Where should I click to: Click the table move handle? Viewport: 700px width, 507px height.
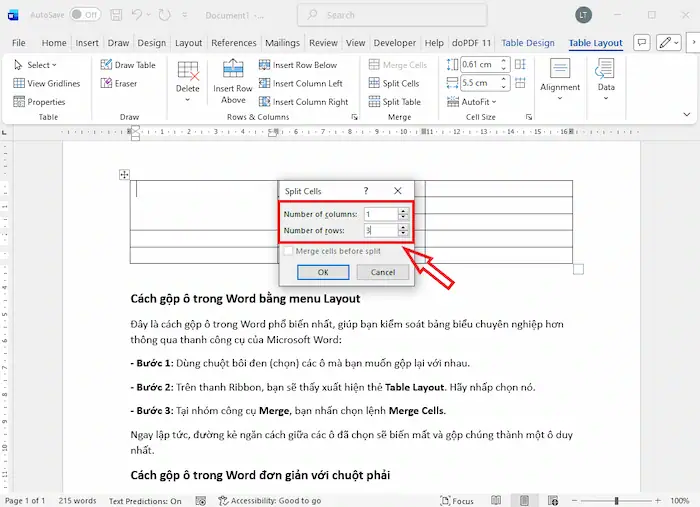point(124,175)
